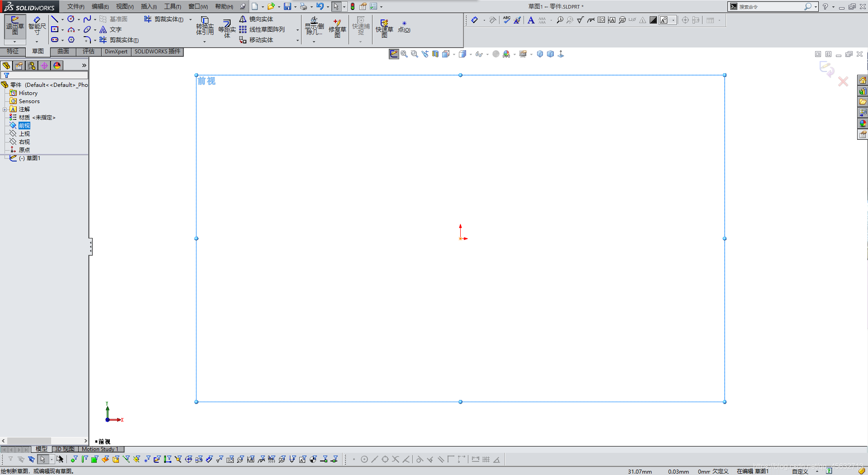Image resolution: width=868 pixels, height=475 pixels.
Task: Select the Circle sketch tool
Action: (71, 19)
